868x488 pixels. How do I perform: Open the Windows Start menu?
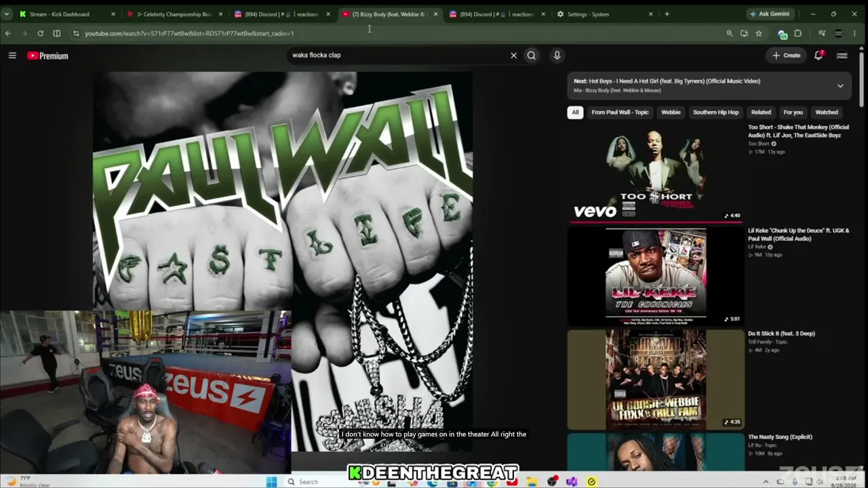click(x=272, y=482)
